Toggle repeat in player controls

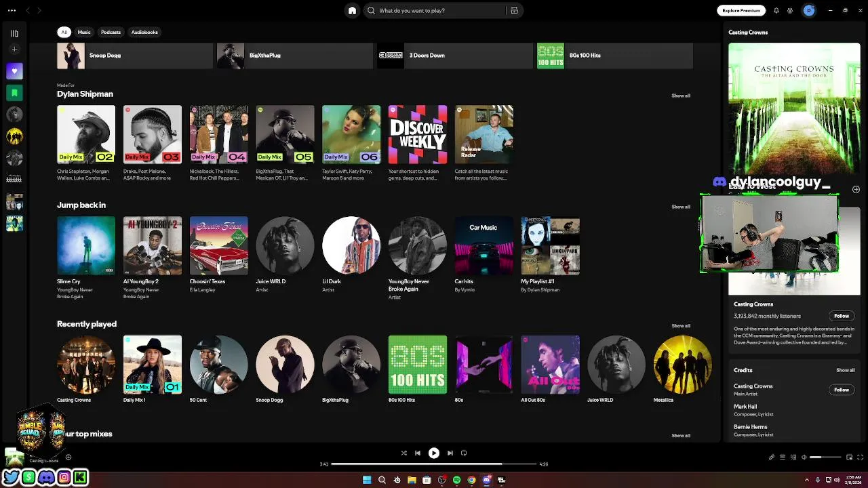coord(464,453)
